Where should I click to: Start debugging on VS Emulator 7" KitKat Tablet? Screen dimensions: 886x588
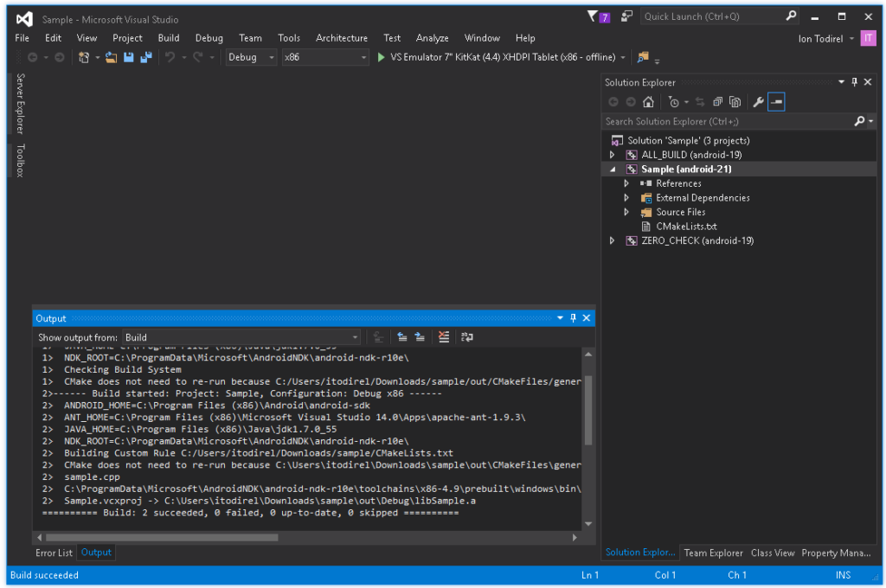point(381,57)
